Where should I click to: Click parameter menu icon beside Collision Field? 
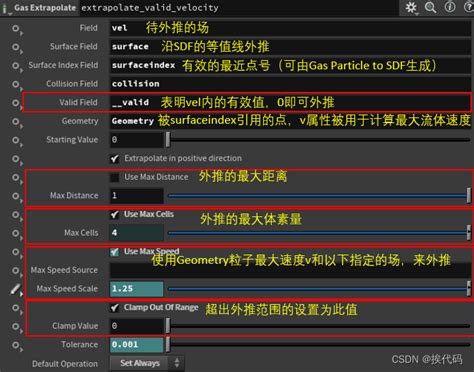click(16, 85)
